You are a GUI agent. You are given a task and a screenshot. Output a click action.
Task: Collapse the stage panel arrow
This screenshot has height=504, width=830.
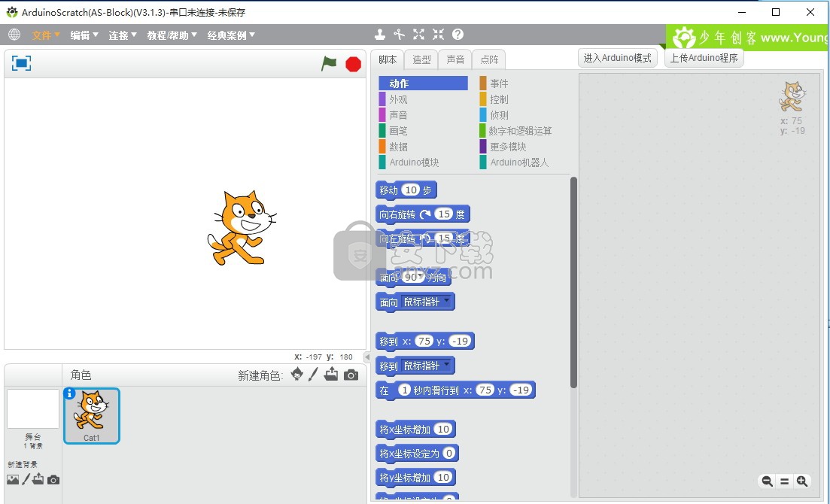point(366,357)
